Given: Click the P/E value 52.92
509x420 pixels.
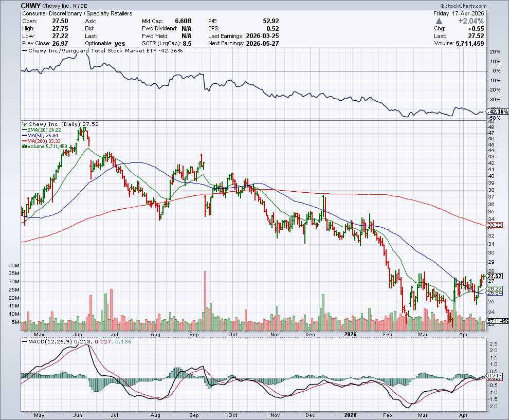Looking at the screenshot, I should 271,21.
